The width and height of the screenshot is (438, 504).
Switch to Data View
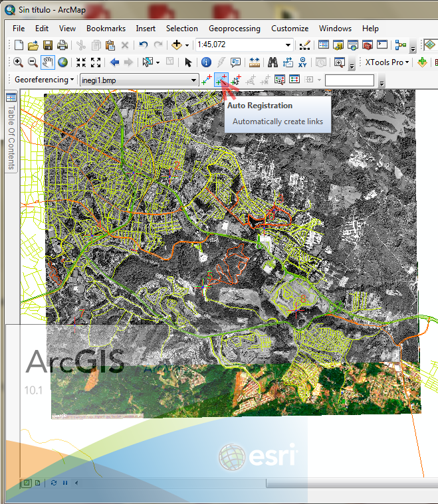pyautogui.click(x=27, y=483)
